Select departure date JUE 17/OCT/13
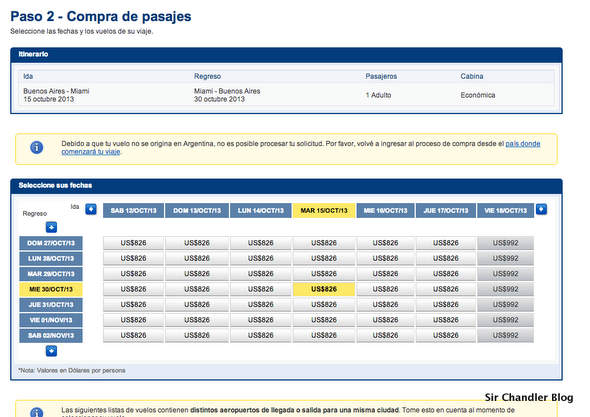 pos(446,210)
